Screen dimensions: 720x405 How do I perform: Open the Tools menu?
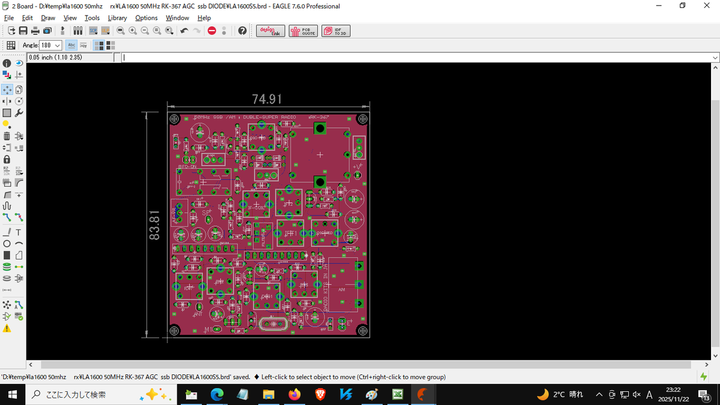click(92, 18)
